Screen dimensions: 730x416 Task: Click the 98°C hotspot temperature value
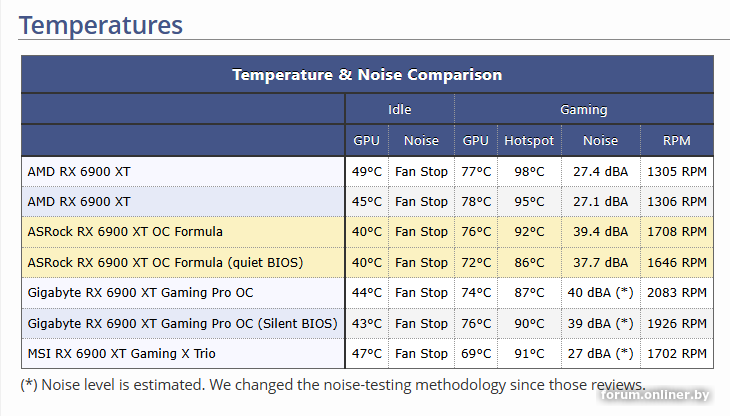click(528, 171)
